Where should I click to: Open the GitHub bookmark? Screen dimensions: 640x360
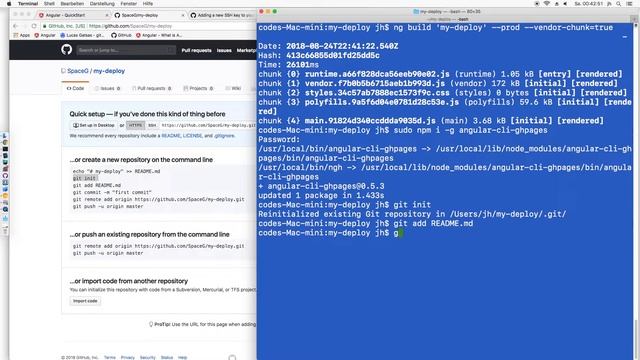(121, 35)
